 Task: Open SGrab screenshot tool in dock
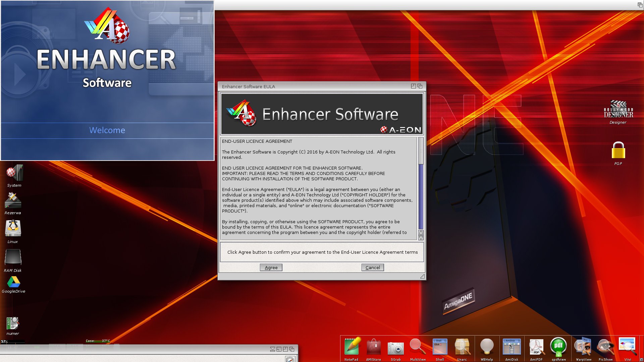click(x=395, y=349)
